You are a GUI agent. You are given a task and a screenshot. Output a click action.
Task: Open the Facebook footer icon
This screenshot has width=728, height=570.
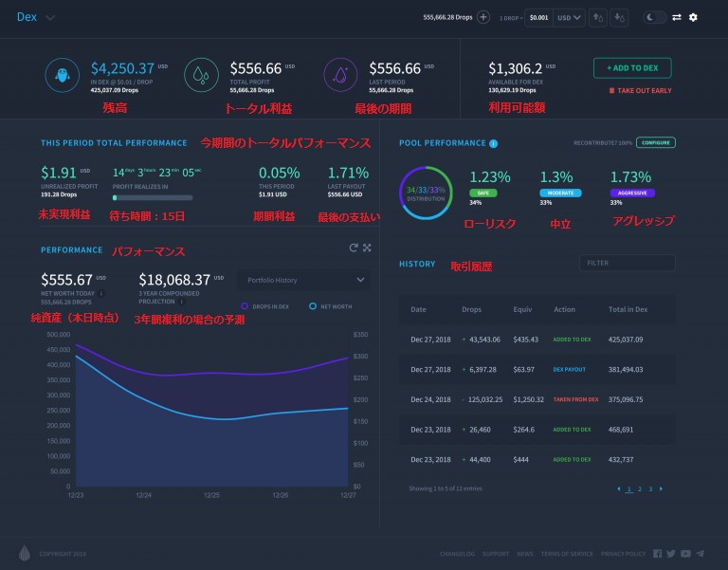[x=658, y=554]
